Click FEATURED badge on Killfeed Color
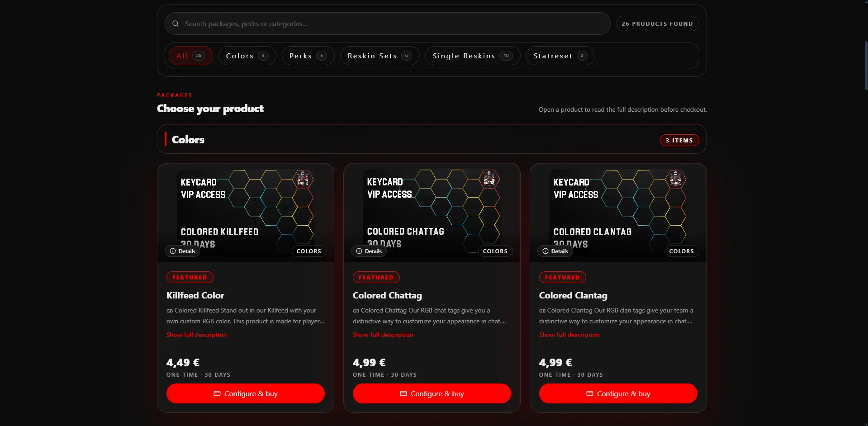Image resolution: width=868 pixels, height=426 pixels. coord(190,277)
